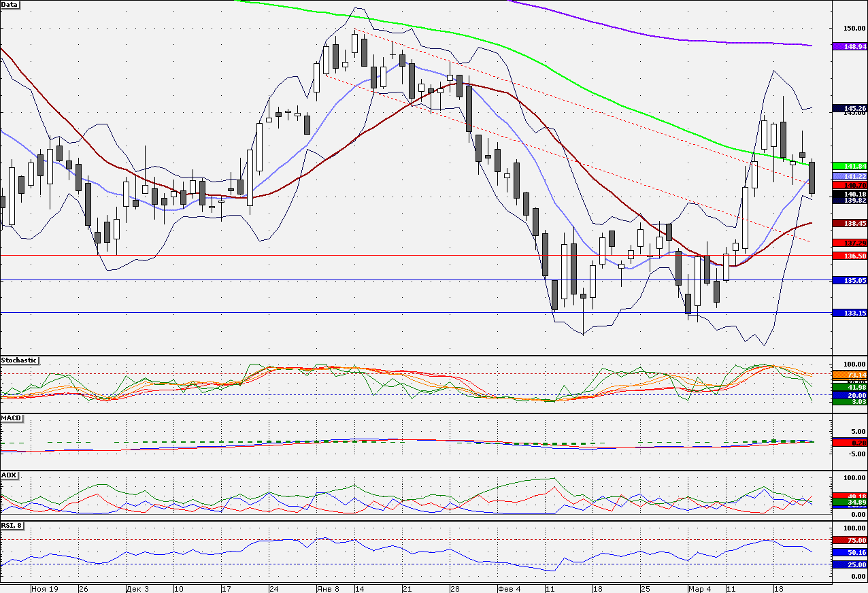Select the light blue 141.22 price tag
Viewport: 868px width, 593px height.
[x=849, y=176]
